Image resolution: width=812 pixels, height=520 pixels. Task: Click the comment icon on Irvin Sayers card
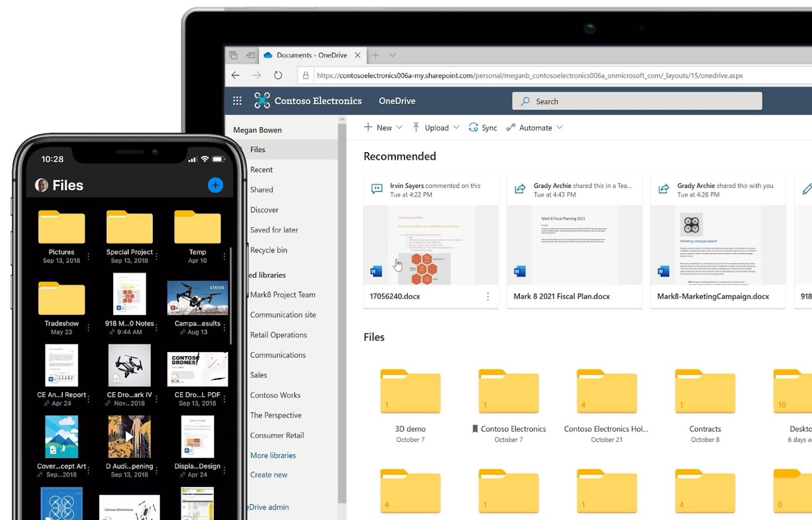(376, 188)
